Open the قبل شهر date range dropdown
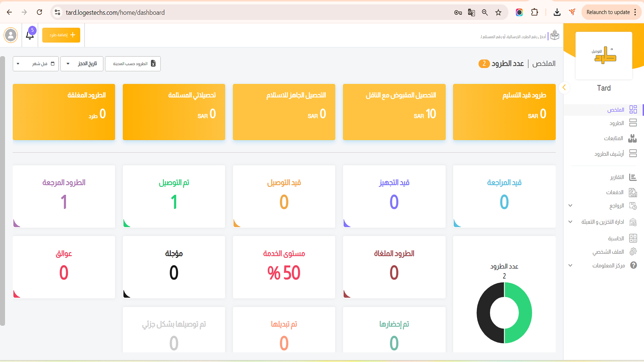The width and height of the screenshot is (644, 362). (36, 64)
